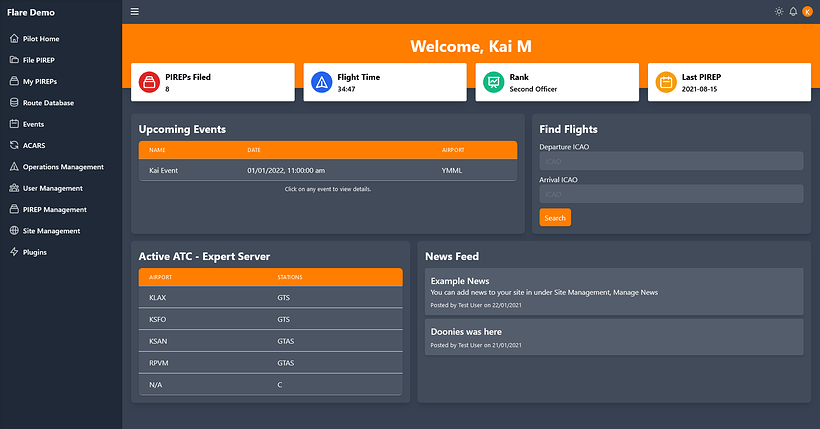
Task: Click the YMML airport cell
Action: pos(452,171)
